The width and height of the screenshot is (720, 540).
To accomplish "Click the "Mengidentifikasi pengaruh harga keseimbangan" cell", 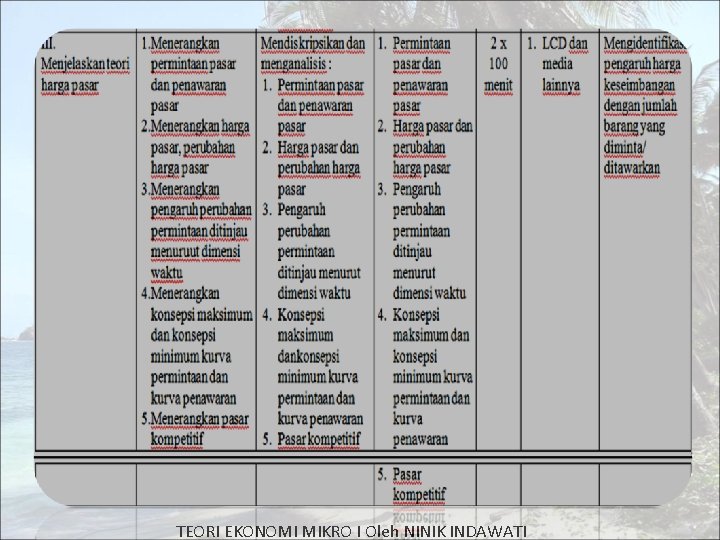I will pos(645,240).
